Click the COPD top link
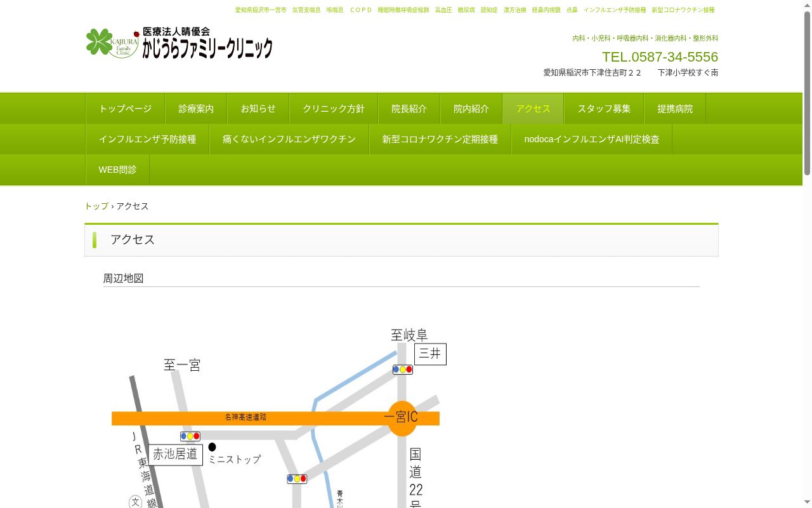Screen dimensions: 812x508 (x=361, y=10)
